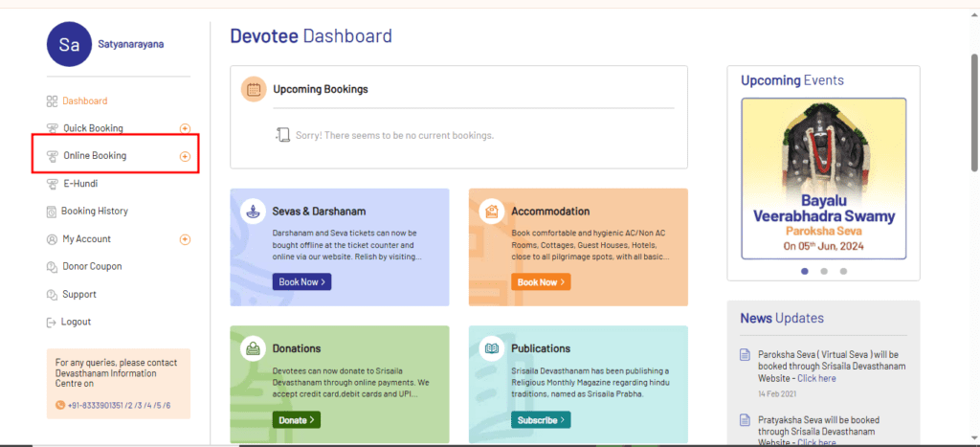Expand the Online Booking plus button

click(x=185, y=156)
